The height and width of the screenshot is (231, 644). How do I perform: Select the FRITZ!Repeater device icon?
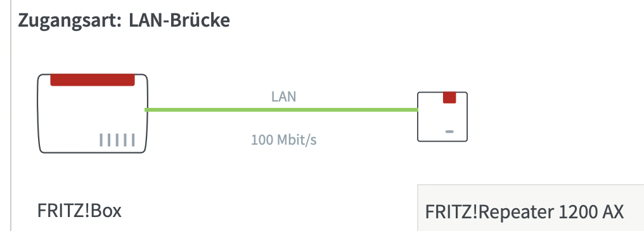coord(442,117)
